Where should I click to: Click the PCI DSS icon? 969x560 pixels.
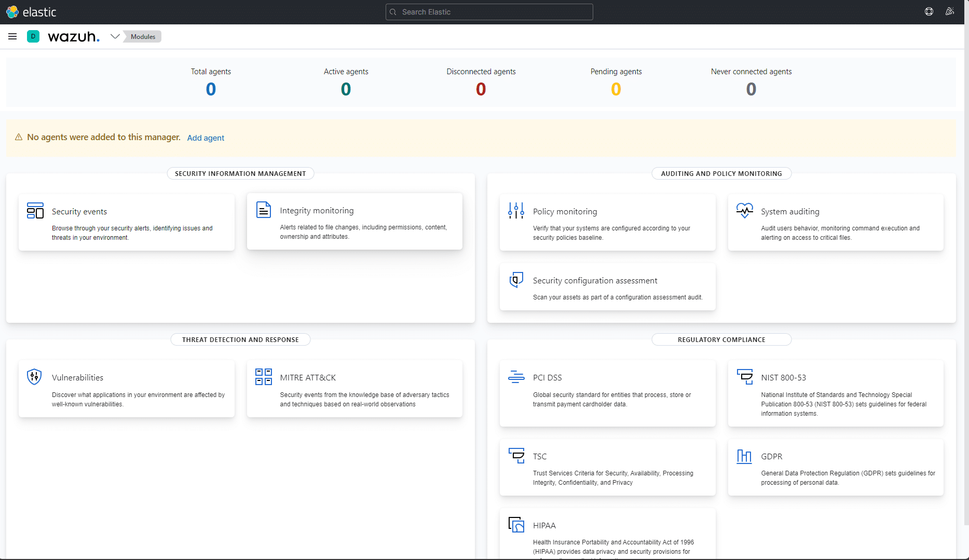click(516, 377)
